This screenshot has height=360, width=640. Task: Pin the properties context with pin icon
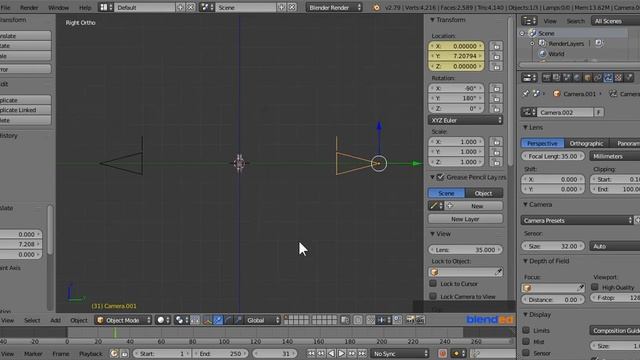tap(526, 93)
